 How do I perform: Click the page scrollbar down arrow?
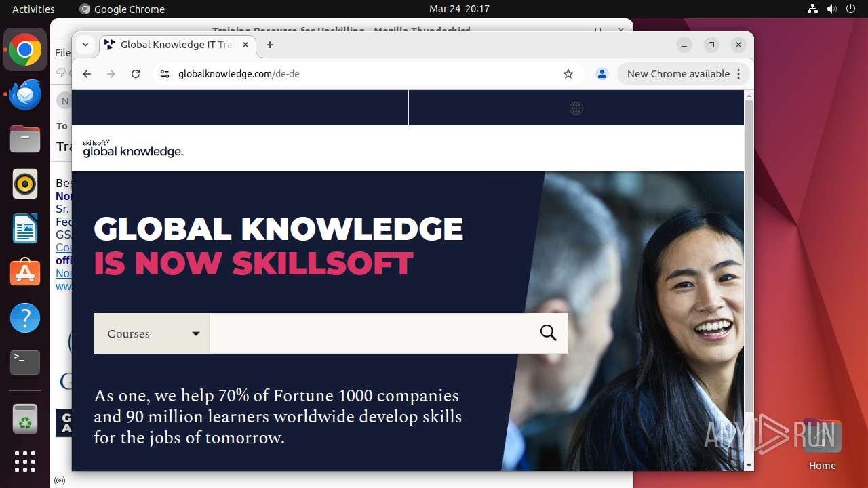coord(749,466)
